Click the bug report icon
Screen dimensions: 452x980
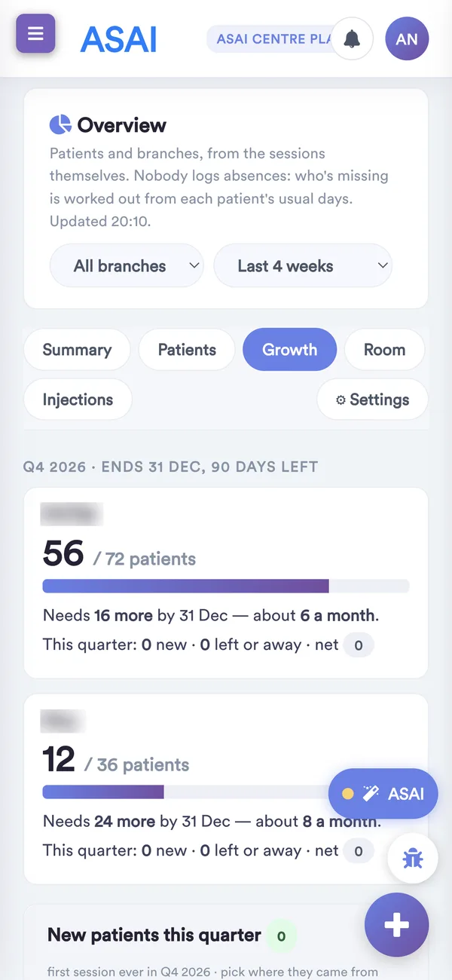click(412, 859)
